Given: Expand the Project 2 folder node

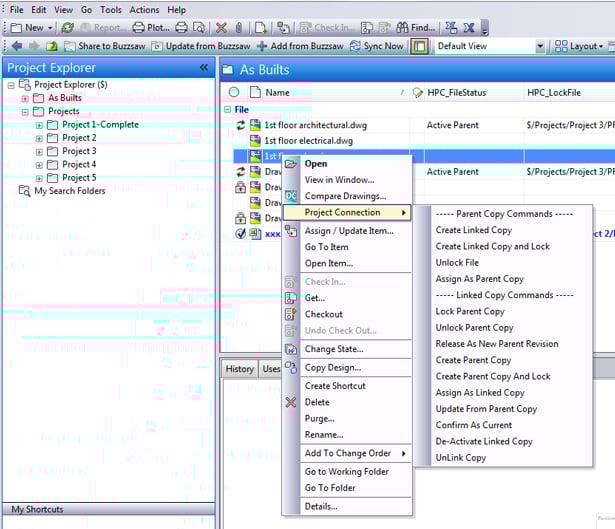Looking at the screenshot, I should (39, 138).
